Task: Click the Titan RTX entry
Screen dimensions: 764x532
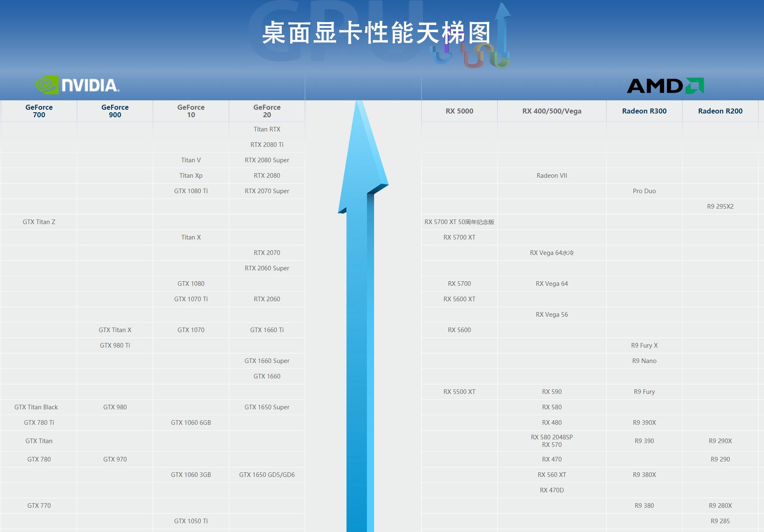Action: pos(267,129)
